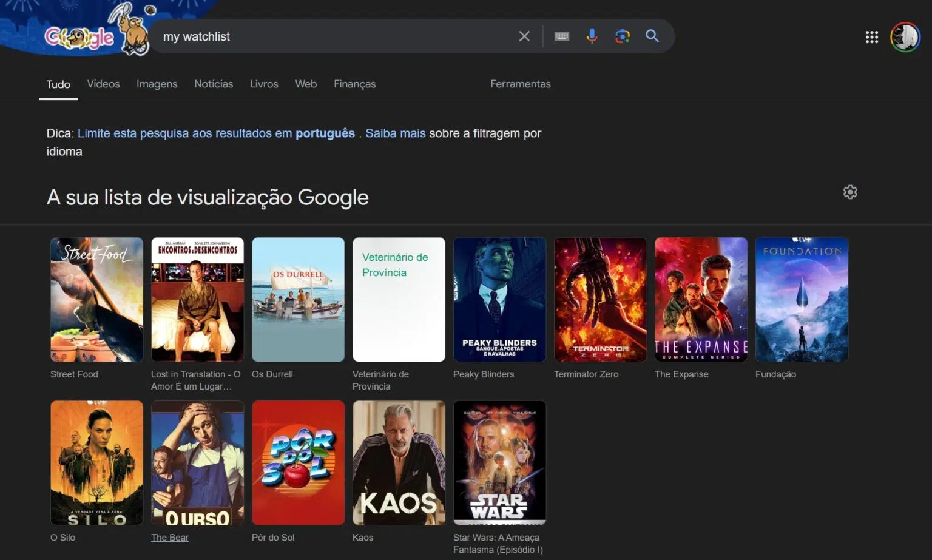
Task: Open the Saiba mais link
Action: tap(396, 133)
